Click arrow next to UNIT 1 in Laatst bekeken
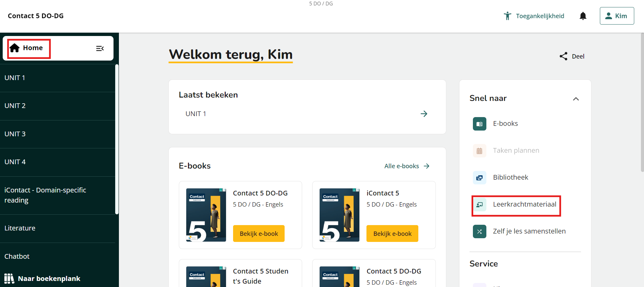Viewport: 644px width, 287px height. [x=424, y=114]
